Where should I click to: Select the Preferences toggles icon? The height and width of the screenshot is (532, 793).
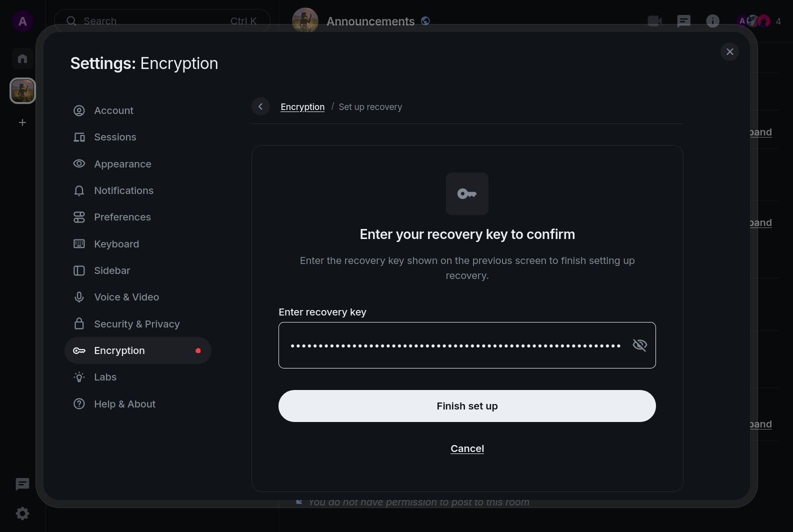79,217
